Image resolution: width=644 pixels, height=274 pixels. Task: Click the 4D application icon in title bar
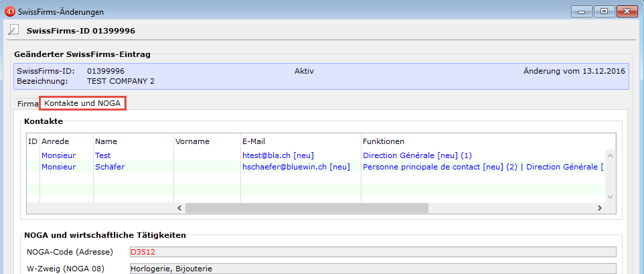pyautogui.click(x=9, y=11)
